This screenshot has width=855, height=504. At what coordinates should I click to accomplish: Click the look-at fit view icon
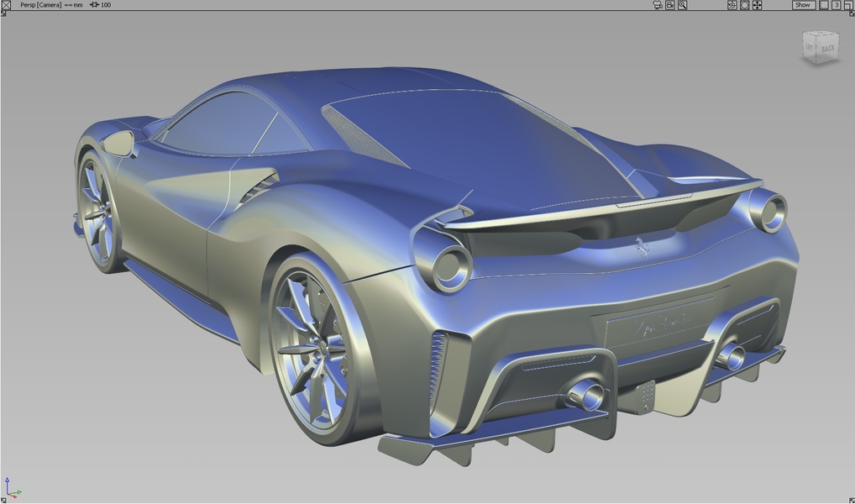tap(745, 5)
